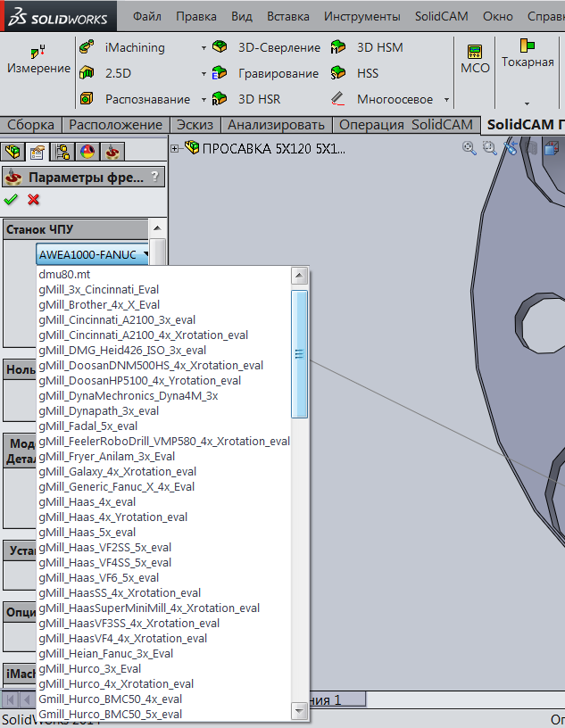Click the 3D HSM icon

[x=338, y=47]
